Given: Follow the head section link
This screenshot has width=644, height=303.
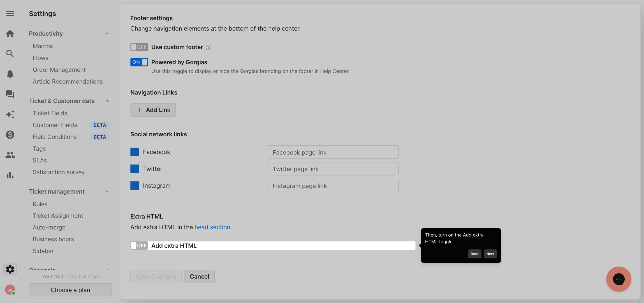Looking at the screenshot, I should pos(212,227).
